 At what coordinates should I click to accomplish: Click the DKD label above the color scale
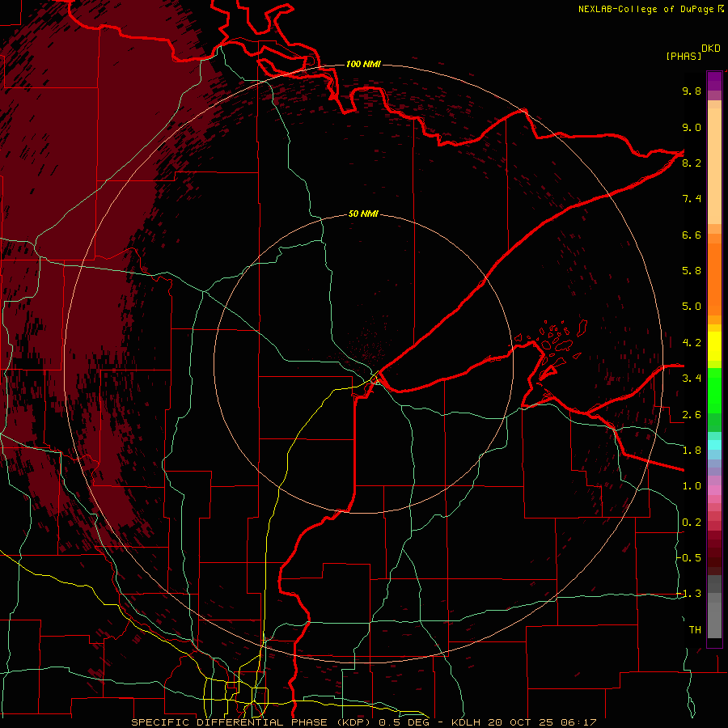coord(711,49)
